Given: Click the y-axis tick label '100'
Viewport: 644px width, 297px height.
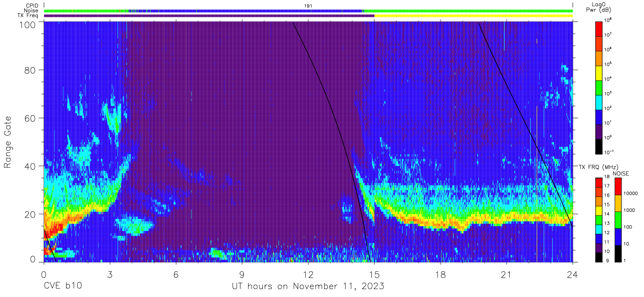Looking at the screenshot, I should tap(27, 24).
